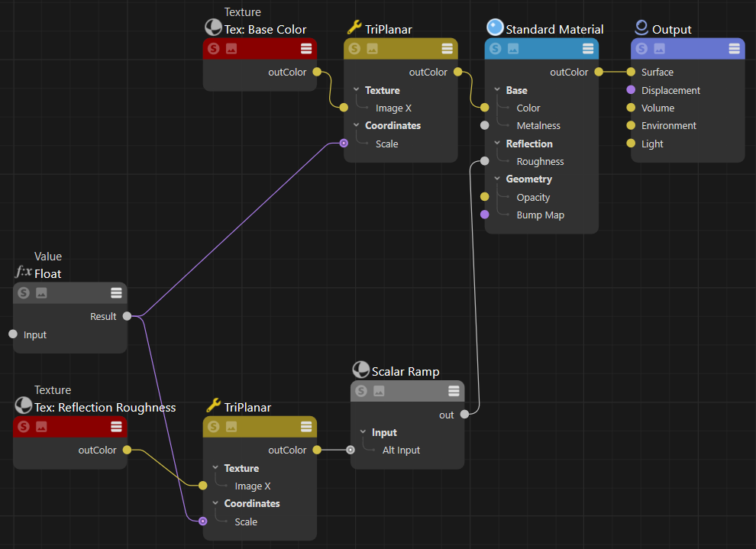Click the Result output port on Float node
The width and height of the screenshot is (756, 549).
tap(127, 316)
